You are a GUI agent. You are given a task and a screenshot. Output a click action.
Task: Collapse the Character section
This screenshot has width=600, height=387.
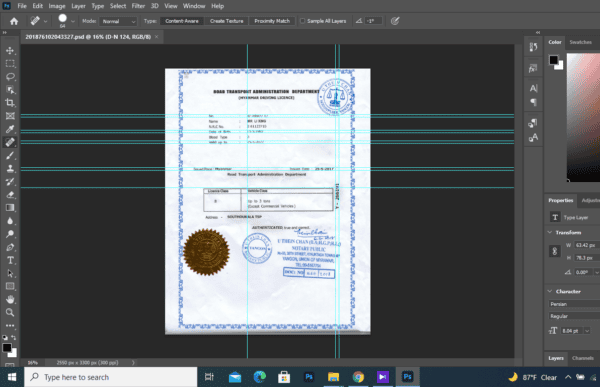coord(550,291)
